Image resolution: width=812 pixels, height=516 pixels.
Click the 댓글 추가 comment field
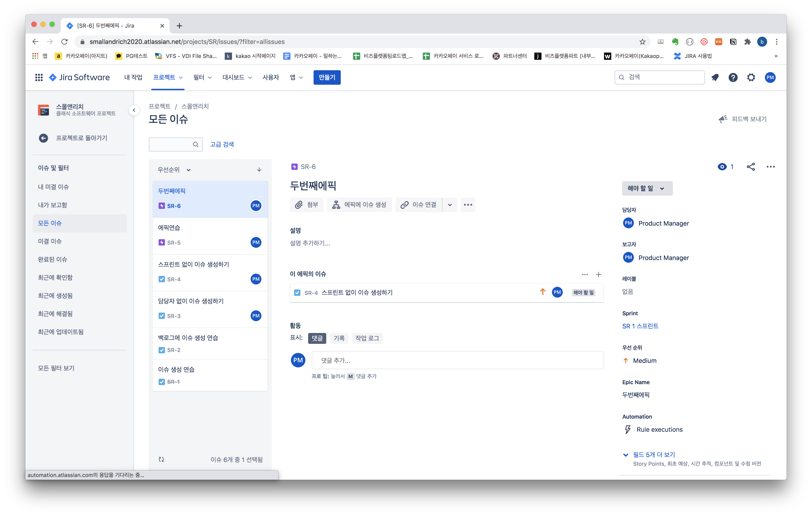457,360
